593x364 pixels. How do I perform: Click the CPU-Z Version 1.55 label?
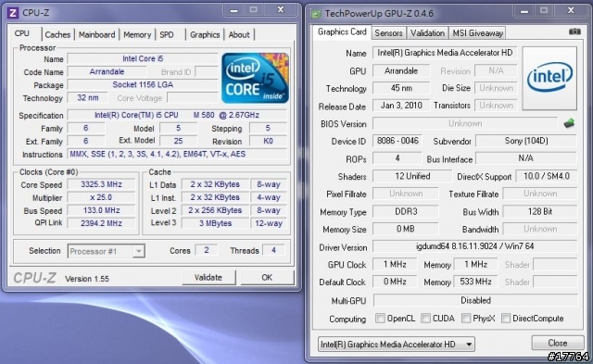coord(87,279)
